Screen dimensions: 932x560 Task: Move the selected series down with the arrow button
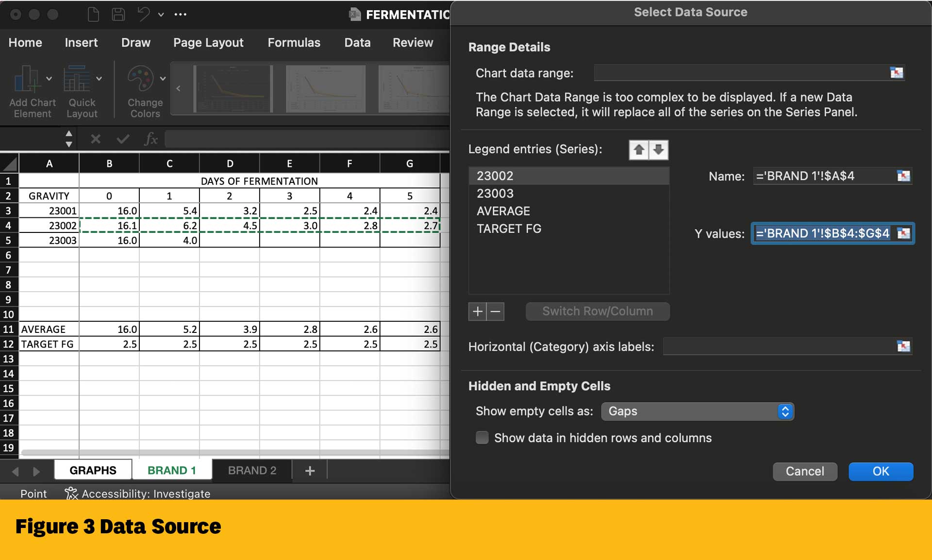click(659, 149)
